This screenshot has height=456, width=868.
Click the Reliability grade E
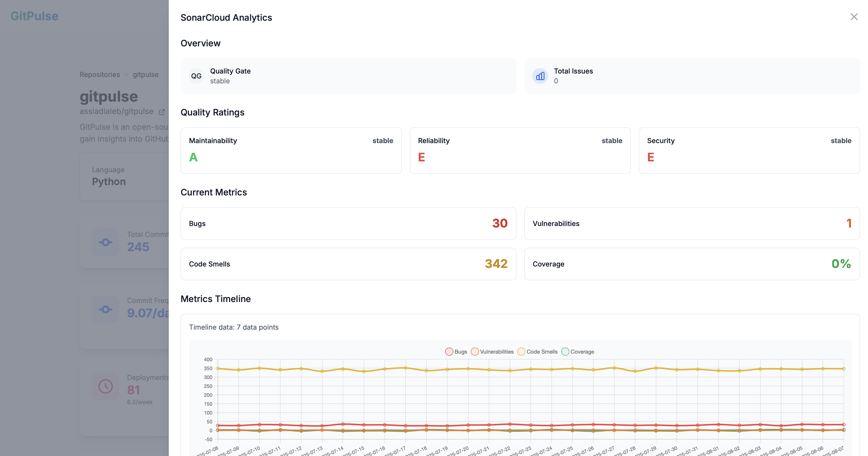point(421,157)
